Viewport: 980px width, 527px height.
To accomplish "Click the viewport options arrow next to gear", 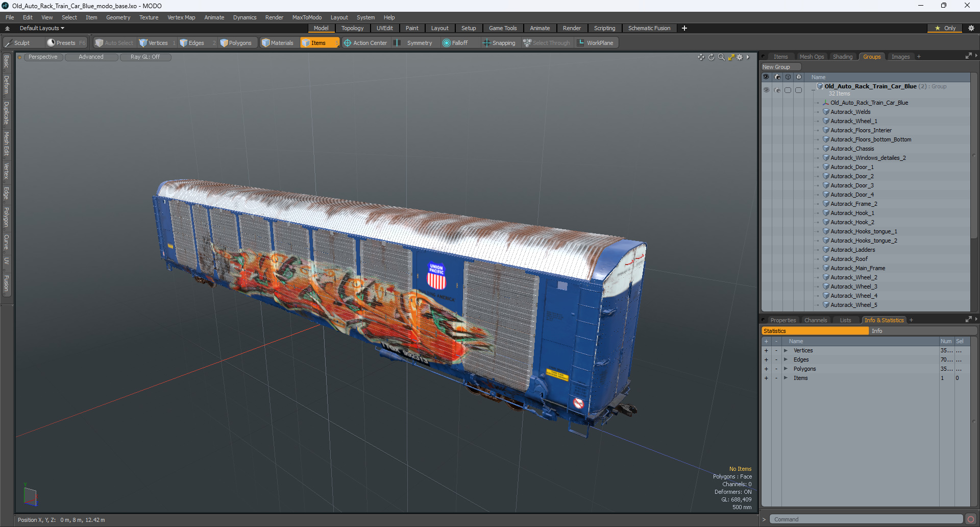I will tap(748, 57).
